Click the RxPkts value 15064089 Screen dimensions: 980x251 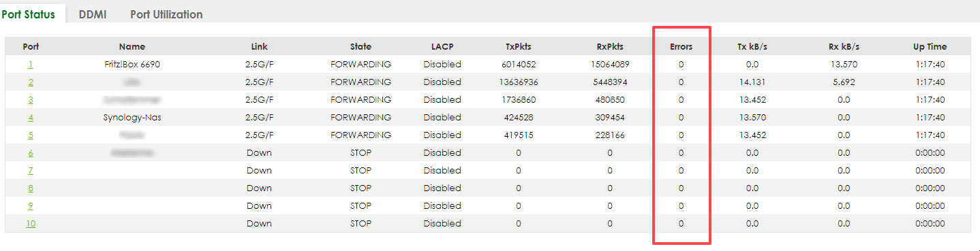pyautogui.click(x=609, y=65)
